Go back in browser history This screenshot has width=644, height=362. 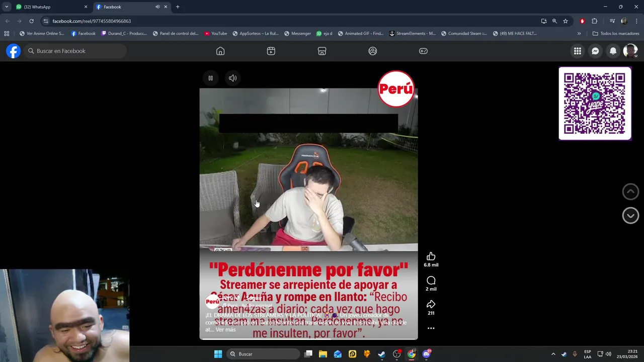[x=7, y=21]
